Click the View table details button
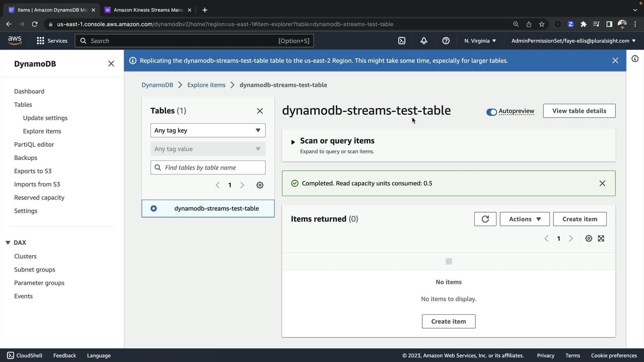 579,111
